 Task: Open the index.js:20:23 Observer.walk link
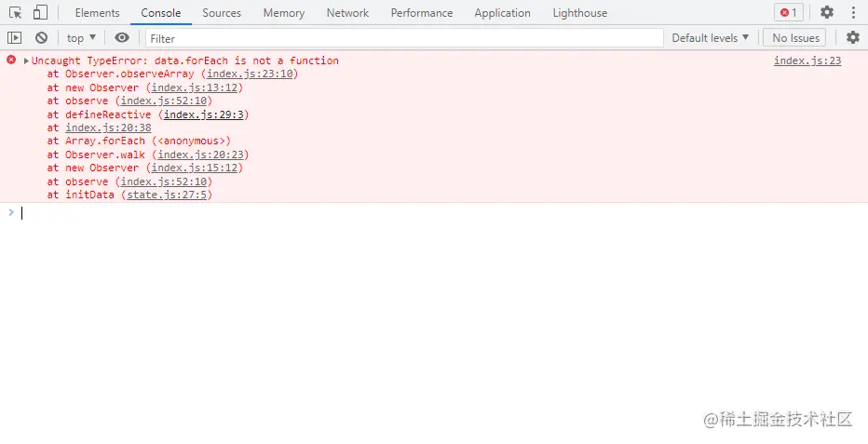(200, 155)
